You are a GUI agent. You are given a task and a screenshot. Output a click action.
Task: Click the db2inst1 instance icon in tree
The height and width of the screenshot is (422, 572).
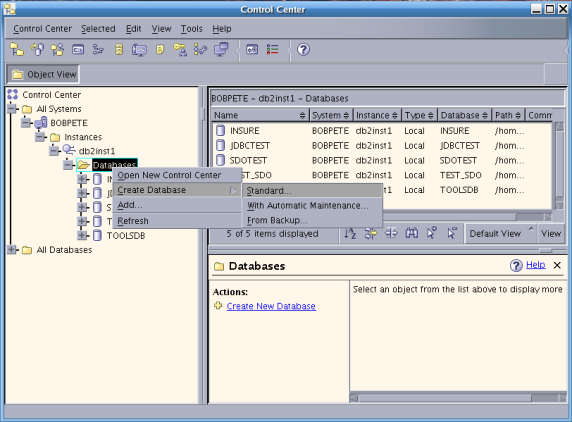(x=69, y=150)
